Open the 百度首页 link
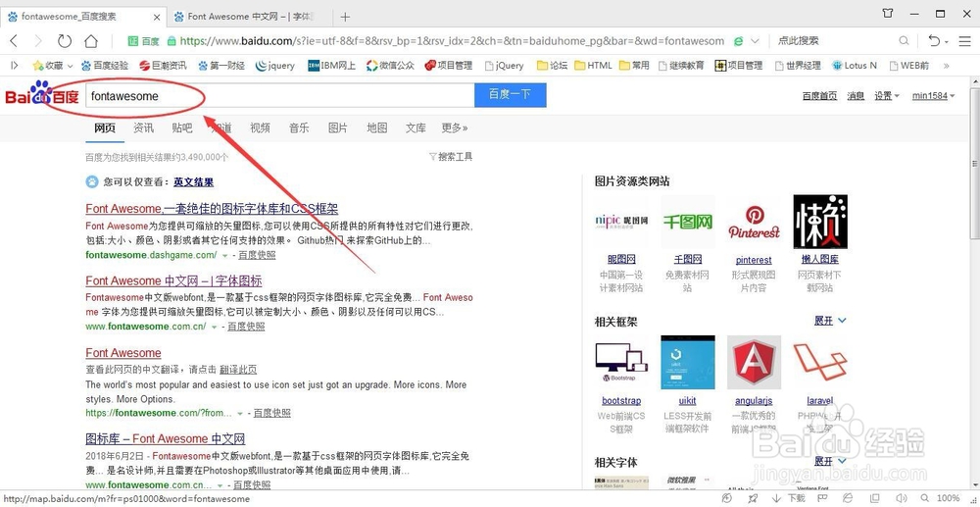Viewport: 980px width, 507px height. 819,96
